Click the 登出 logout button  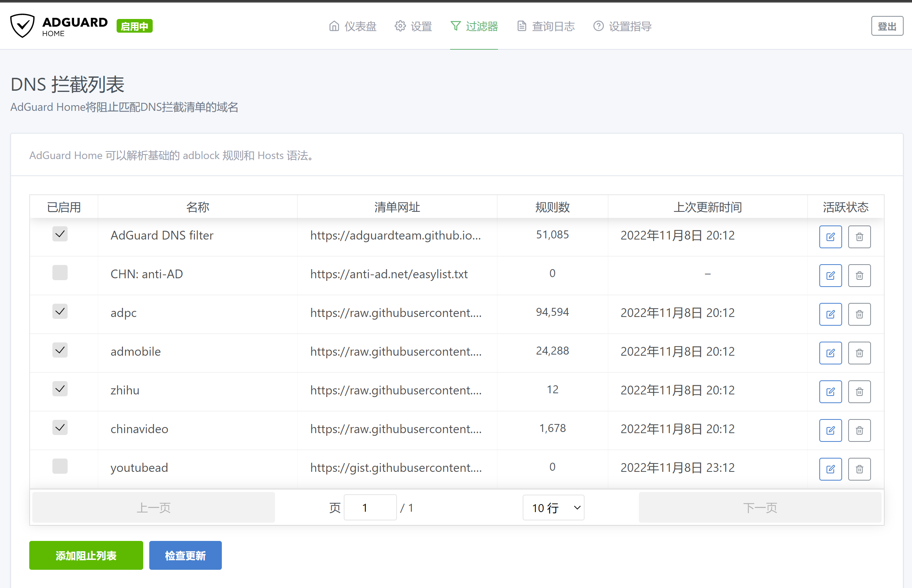(x=887, y=26)
